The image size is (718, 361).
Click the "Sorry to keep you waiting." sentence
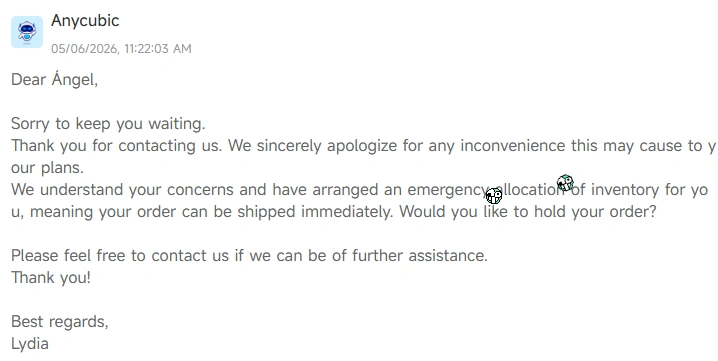[108, 124]
